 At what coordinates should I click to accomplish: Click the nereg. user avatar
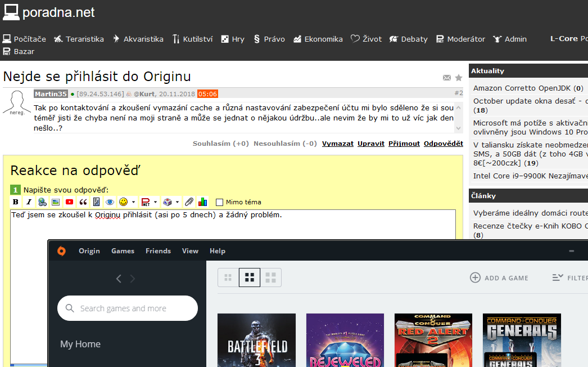tap(17, 102)
